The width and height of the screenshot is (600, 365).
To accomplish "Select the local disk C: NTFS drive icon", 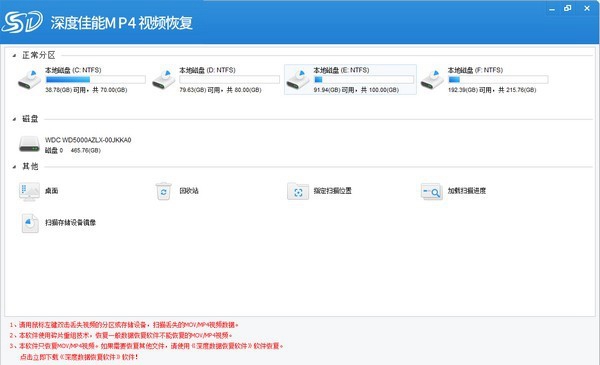I will pos(29,79).
